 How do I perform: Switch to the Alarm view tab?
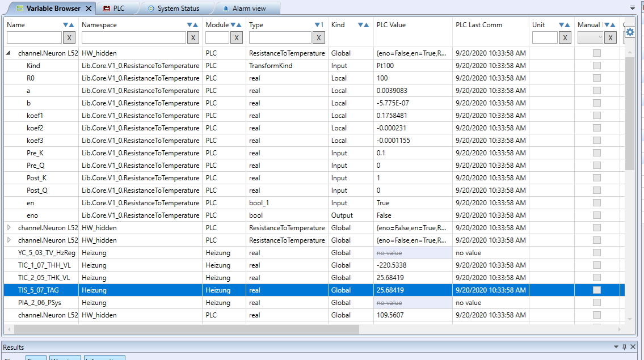[248, 9]
